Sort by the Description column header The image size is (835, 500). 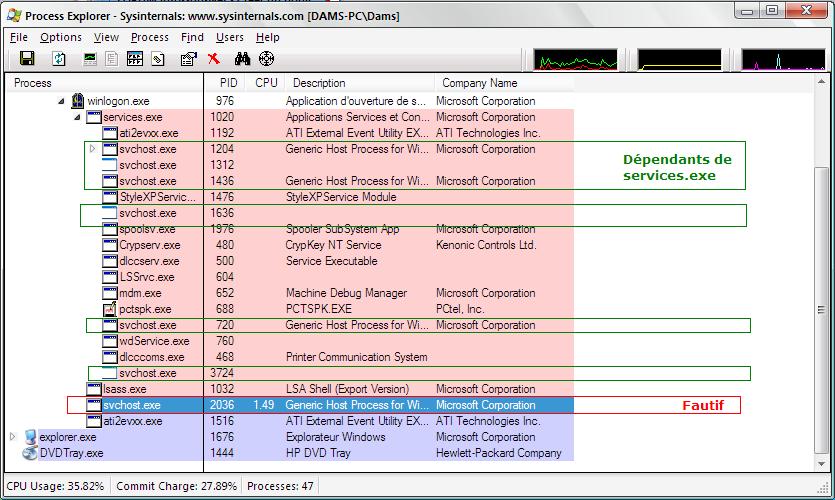coord(359,83)
